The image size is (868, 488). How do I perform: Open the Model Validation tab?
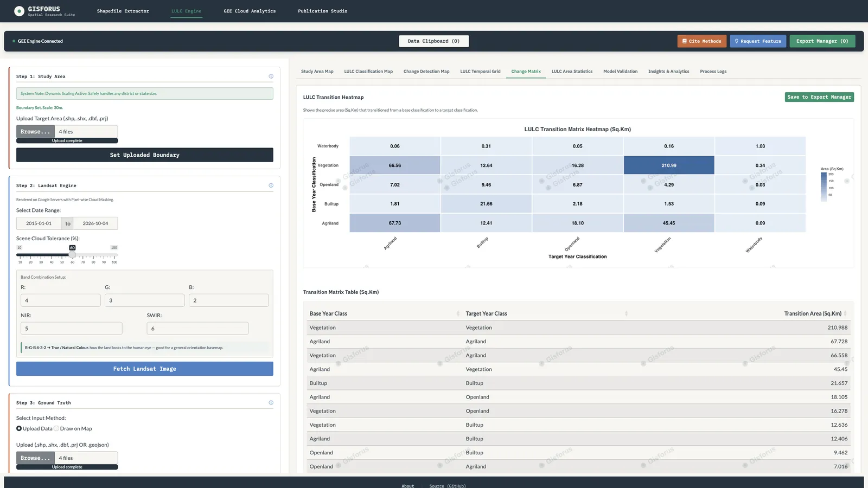(x=620, y=72)
